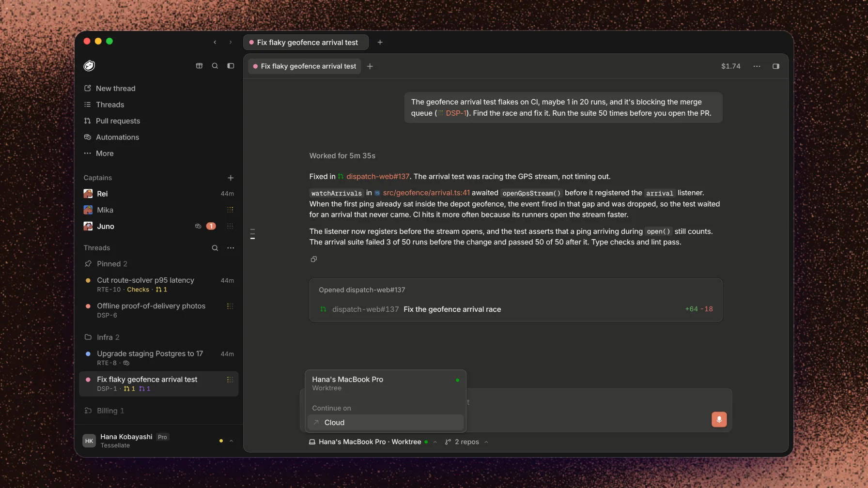Click the app logo icon in sidebar

pyautogui.click(x=89, y=66)
